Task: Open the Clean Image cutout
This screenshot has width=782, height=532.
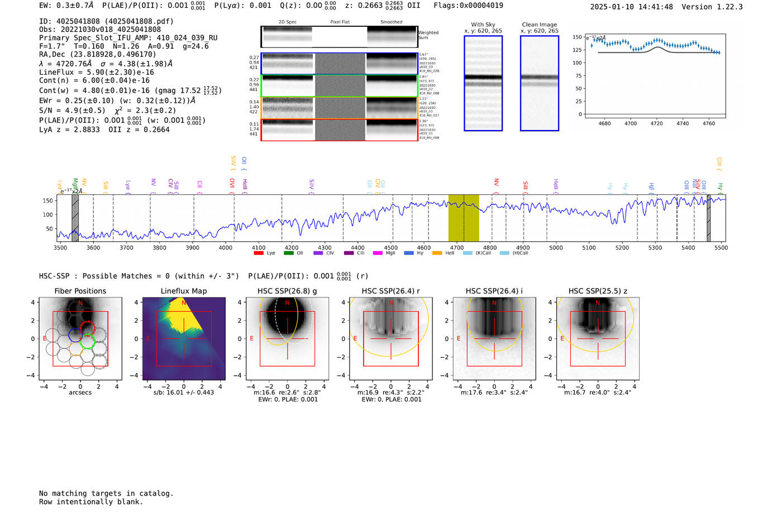Action: tap(540, 83)
